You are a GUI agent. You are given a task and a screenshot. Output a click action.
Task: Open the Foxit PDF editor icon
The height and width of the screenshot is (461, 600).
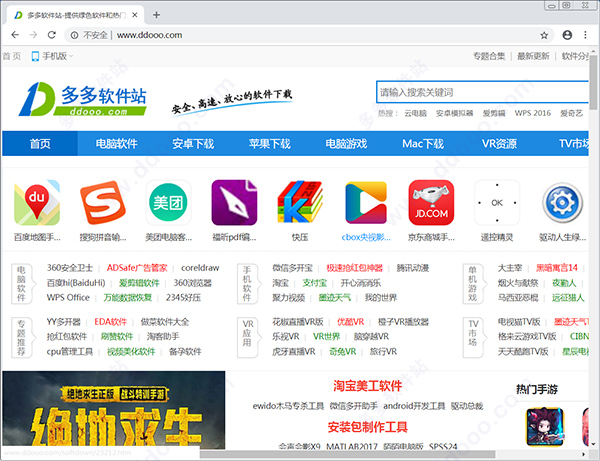pos(234,202)
